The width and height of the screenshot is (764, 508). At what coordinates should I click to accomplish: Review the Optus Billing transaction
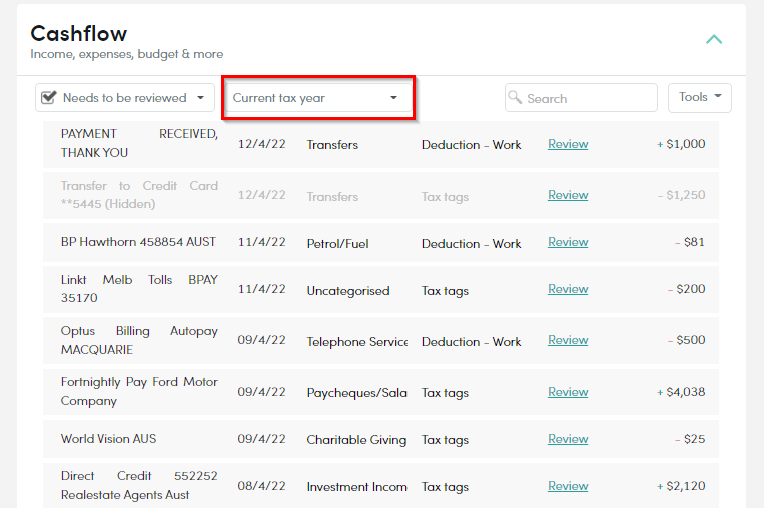pos(568,340)
